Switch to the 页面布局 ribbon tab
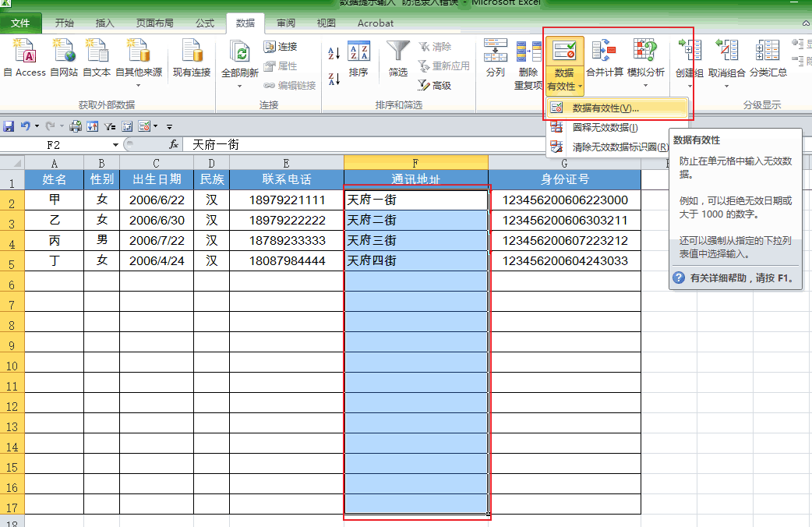Viewport: 812px width, 527px height. (155, 23)
